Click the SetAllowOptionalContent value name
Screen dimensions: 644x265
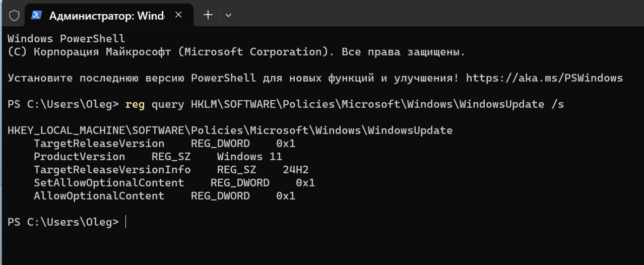click(x=109, y=183)
